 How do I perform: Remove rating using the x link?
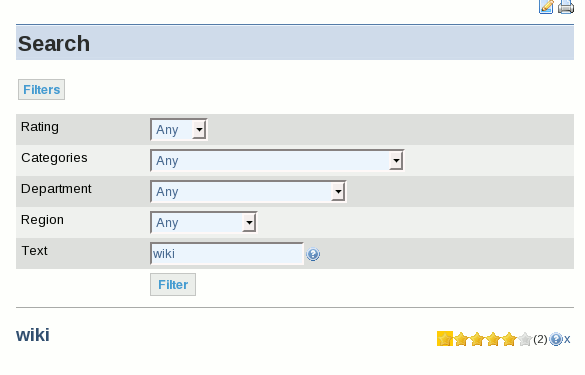567,339
